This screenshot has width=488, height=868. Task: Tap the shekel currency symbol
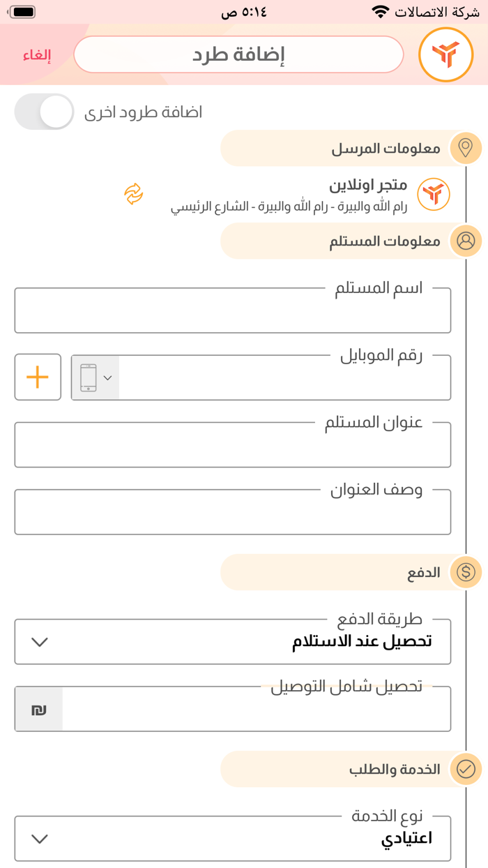tap(39, 709)
